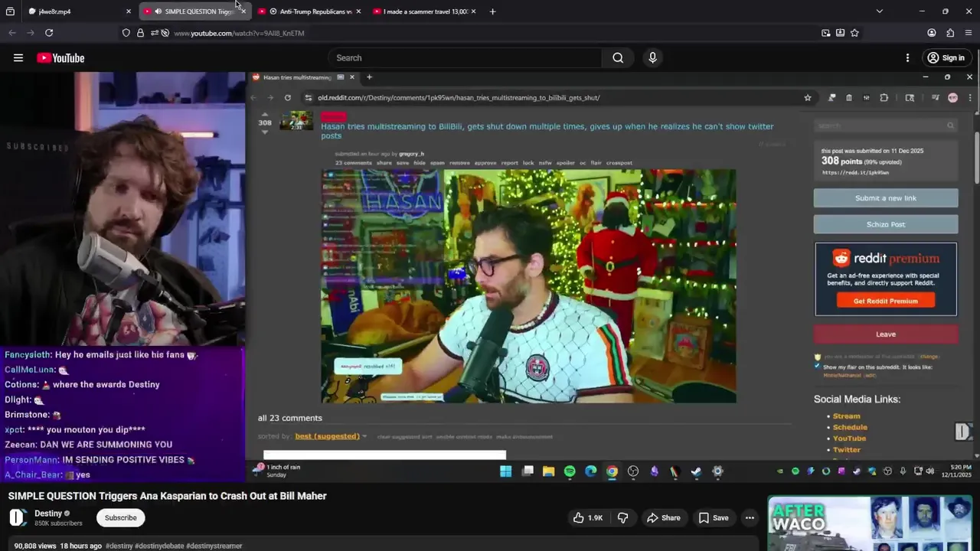Open the Firefox tab overview icon
Viewport: 980px width, 551px height.
[10, 11]
